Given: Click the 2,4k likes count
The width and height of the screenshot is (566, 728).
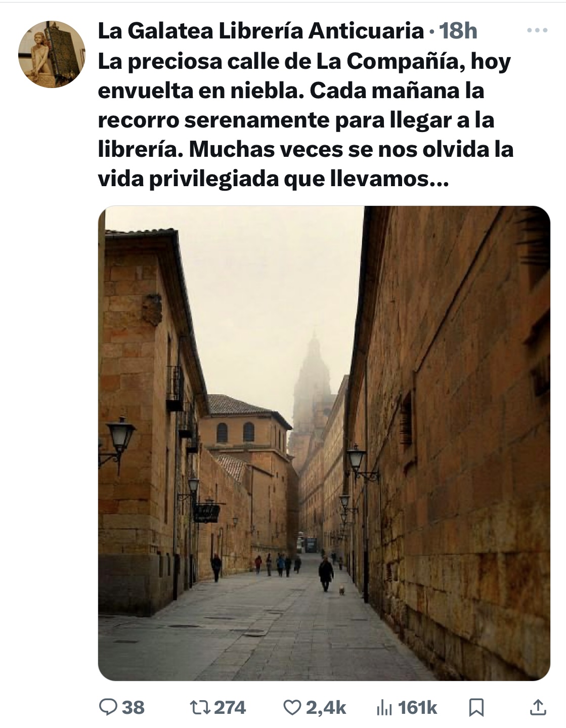Looking at the screenshot, I should [326, 707].
